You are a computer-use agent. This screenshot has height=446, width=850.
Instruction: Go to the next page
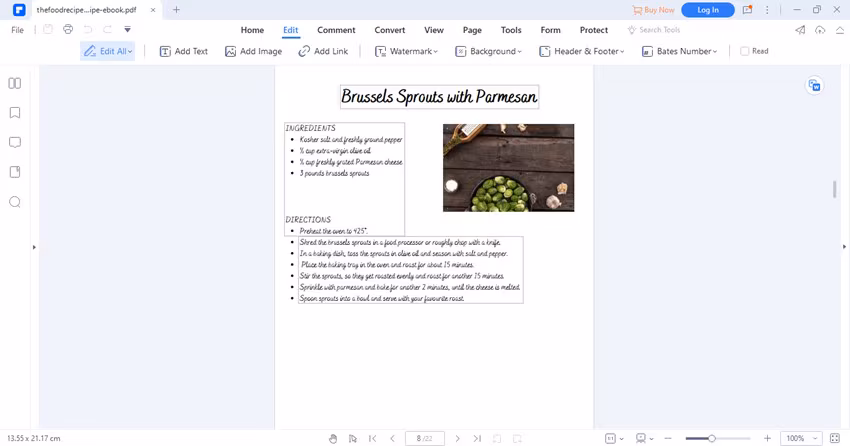click(458, 438)
